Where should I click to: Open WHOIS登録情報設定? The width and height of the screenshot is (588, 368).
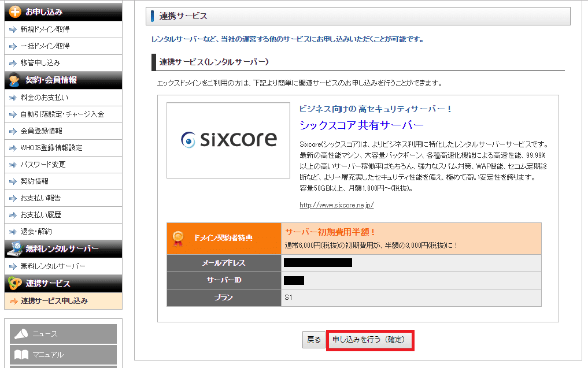click(x=63, y=148)
